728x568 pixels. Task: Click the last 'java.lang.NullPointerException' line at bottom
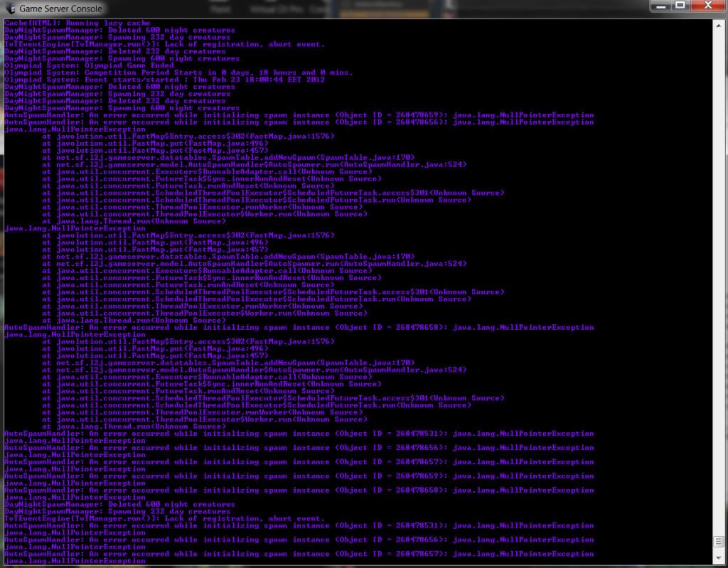pyautogui.click(x=75, y=561)
